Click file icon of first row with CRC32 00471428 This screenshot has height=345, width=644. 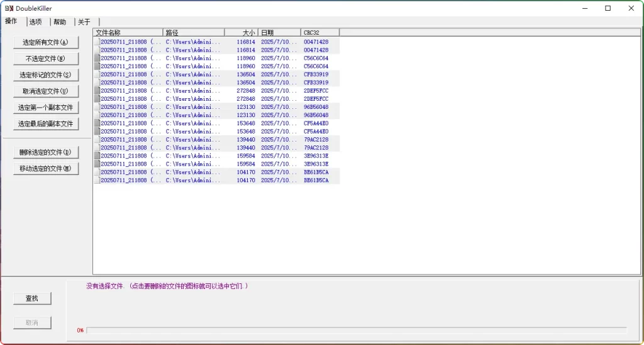[97, 42]
